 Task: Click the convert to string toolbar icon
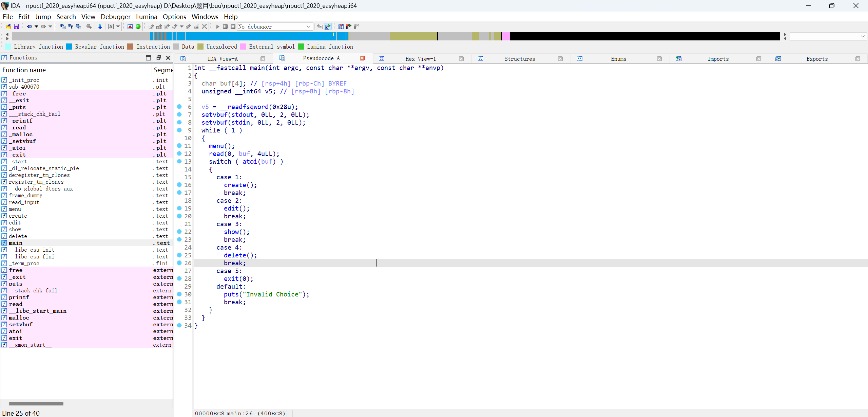pos(167,26)
